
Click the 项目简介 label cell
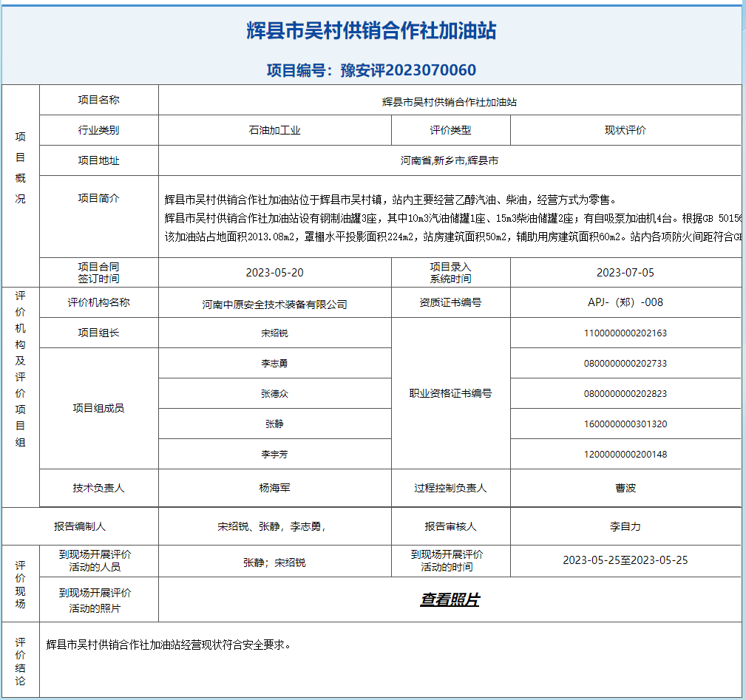(99, 217)
